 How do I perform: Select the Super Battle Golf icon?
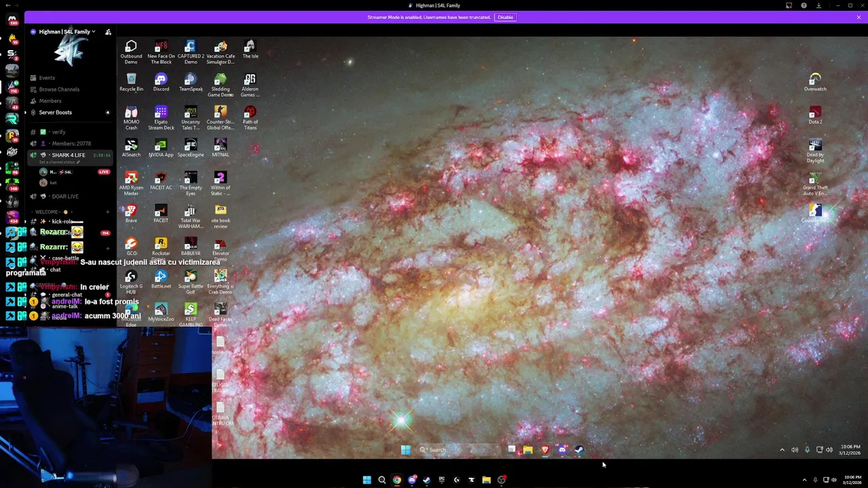tap(191, 283)
